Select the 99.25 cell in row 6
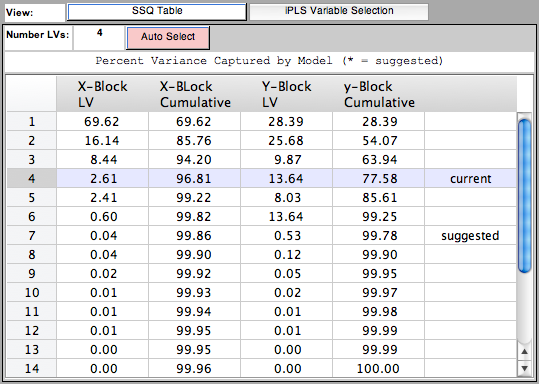 tap(378, 217)
